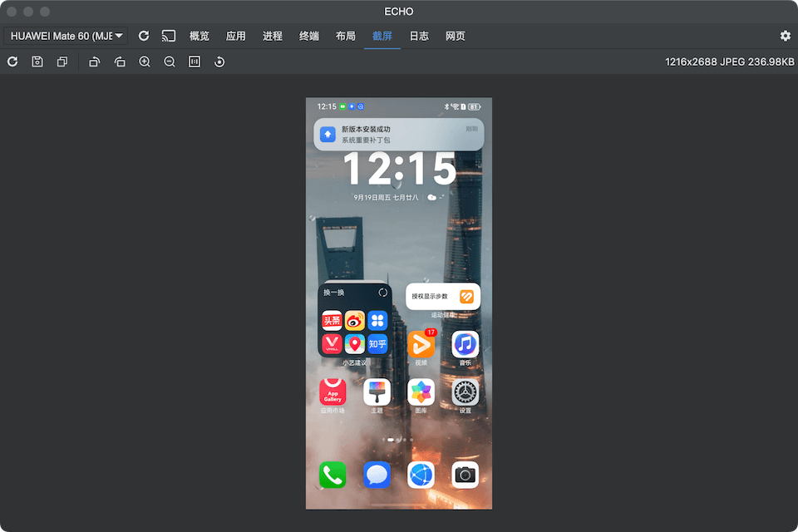
Task: Open the ECHO settings gear
Action: (x=785, y=36)
